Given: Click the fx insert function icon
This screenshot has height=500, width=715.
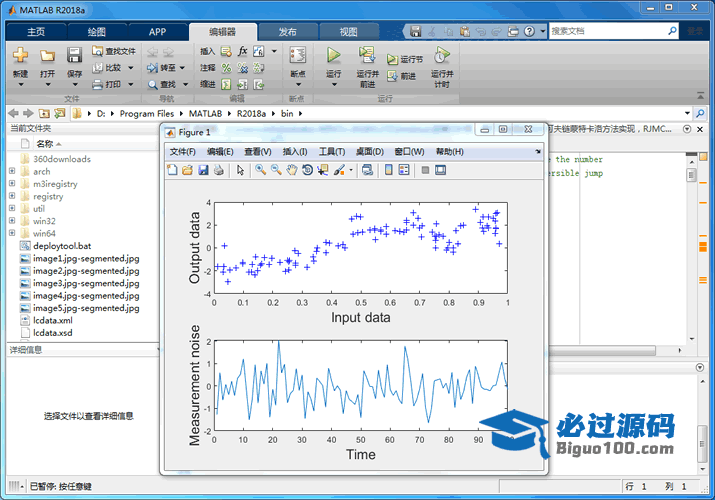Looking at the screenshot, I should point(243,51).
